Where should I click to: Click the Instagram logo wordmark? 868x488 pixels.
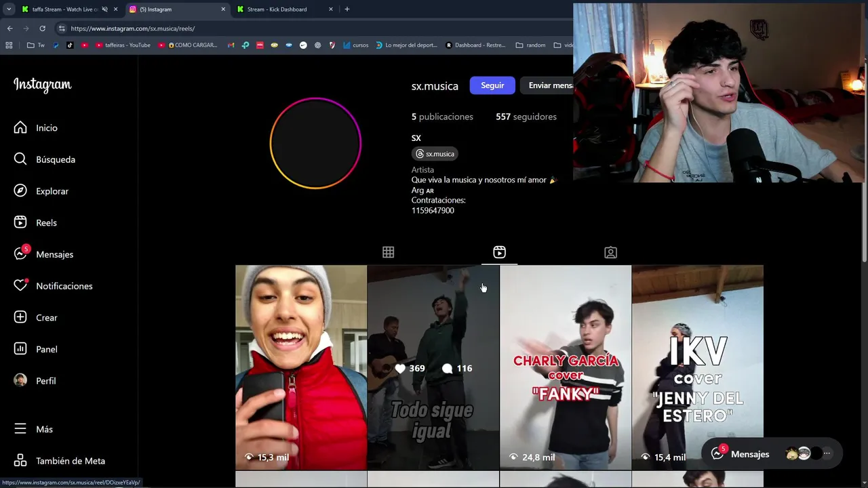click(42, 85)
